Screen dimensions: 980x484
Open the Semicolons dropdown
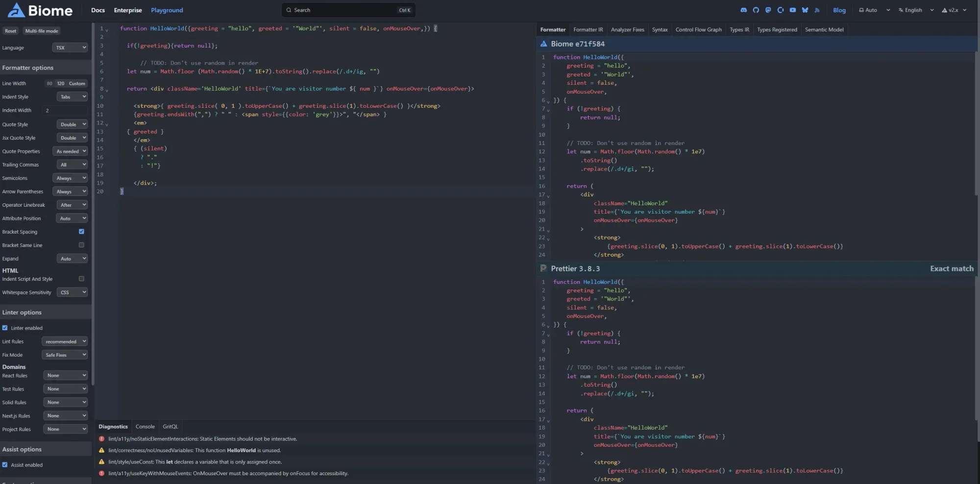click(x=70, y=178)
